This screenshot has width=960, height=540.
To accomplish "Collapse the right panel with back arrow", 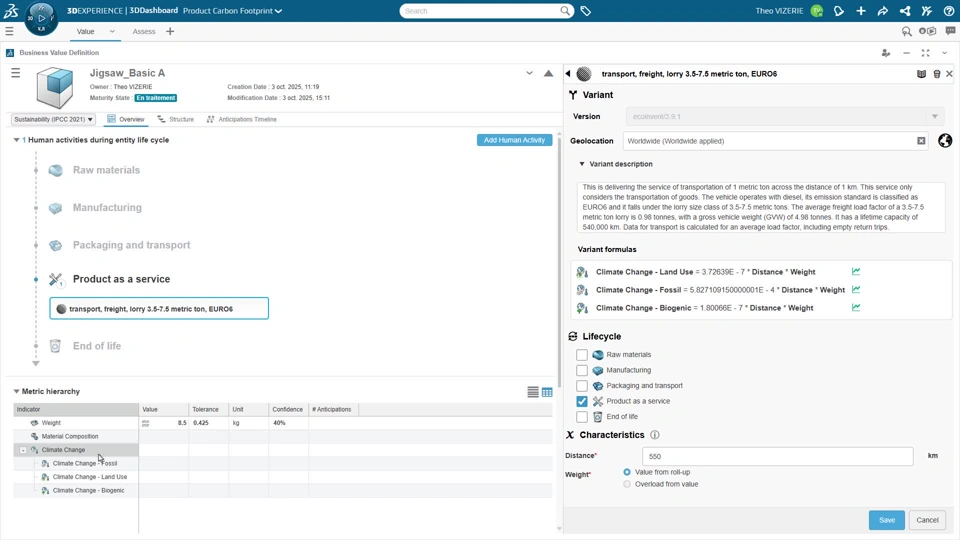I will tap(568, 73).
